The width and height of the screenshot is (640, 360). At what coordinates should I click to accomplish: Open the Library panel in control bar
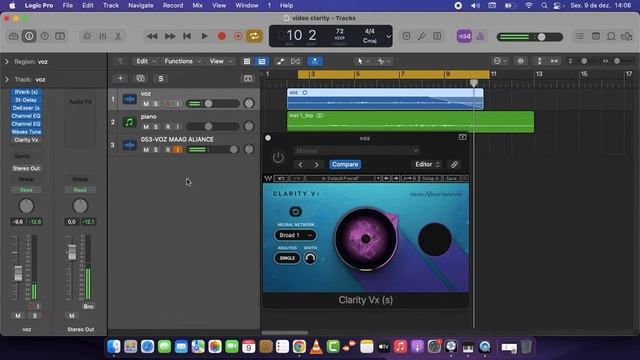coord(13,36)
